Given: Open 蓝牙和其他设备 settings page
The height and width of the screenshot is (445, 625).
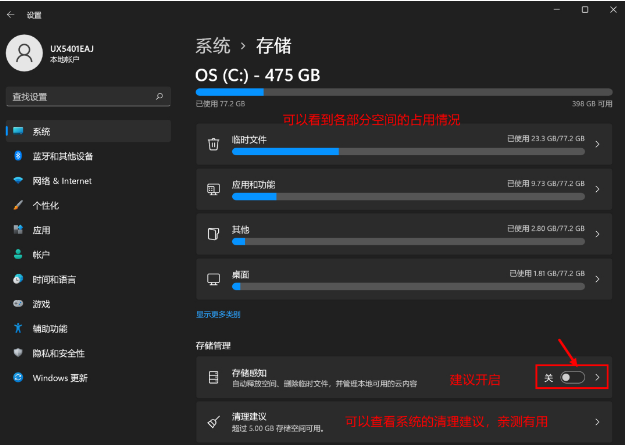Looking at the screenshot, I should tap(62, 156).
